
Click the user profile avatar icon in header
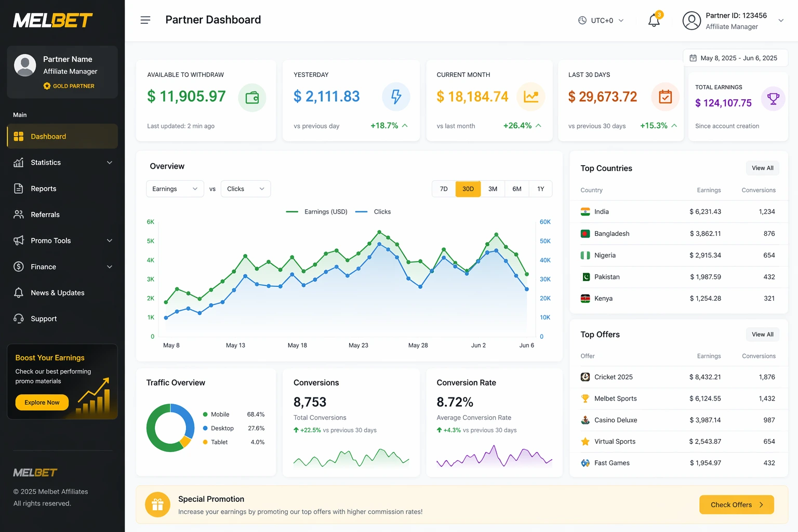click(691, 21)
